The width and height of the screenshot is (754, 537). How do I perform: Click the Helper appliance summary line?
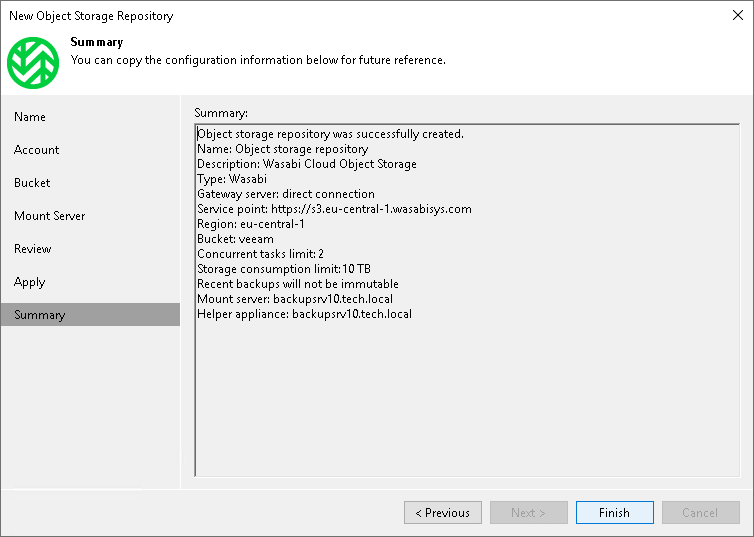(x=304, y=314)
